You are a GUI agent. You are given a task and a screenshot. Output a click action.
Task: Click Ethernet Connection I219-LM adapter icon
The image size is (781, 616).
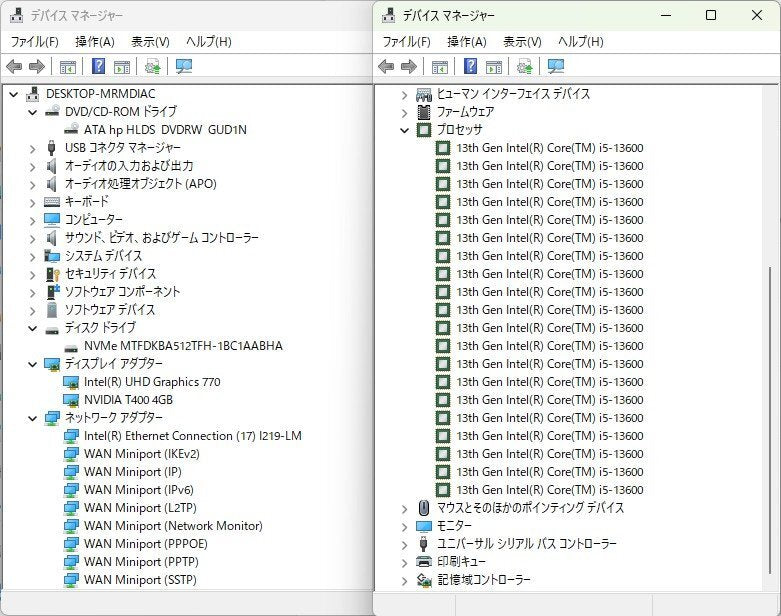(71, 436)
